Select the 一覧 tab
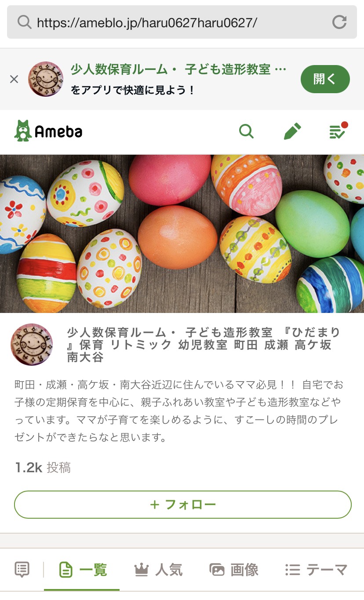 (83, 570)
